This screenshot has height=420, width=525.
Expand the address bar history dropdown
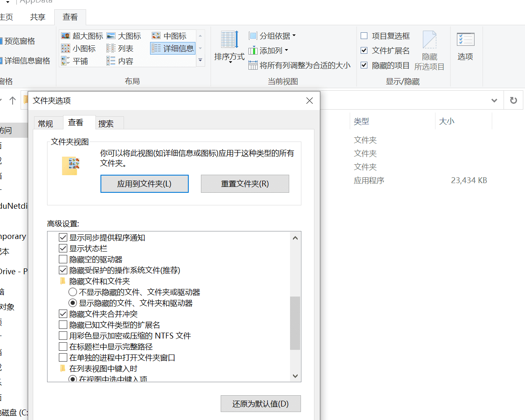(x=494, y=100)
